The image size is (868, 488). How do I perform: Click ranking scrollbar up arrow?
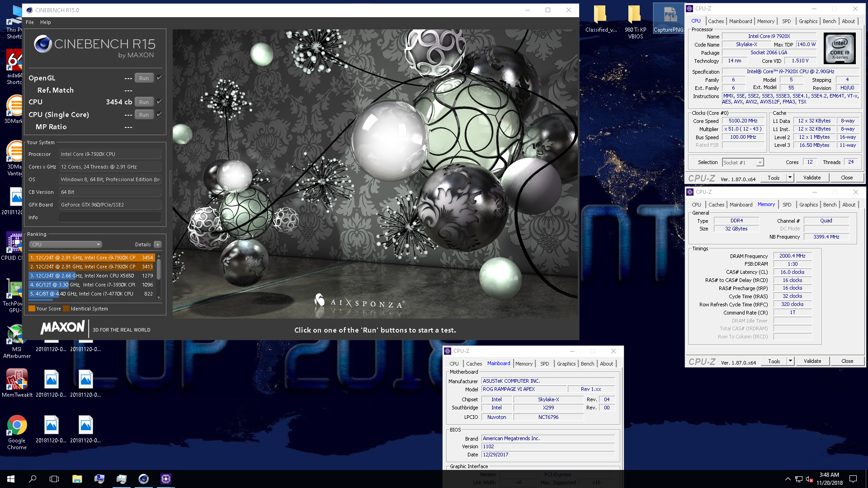pos(159,256)
